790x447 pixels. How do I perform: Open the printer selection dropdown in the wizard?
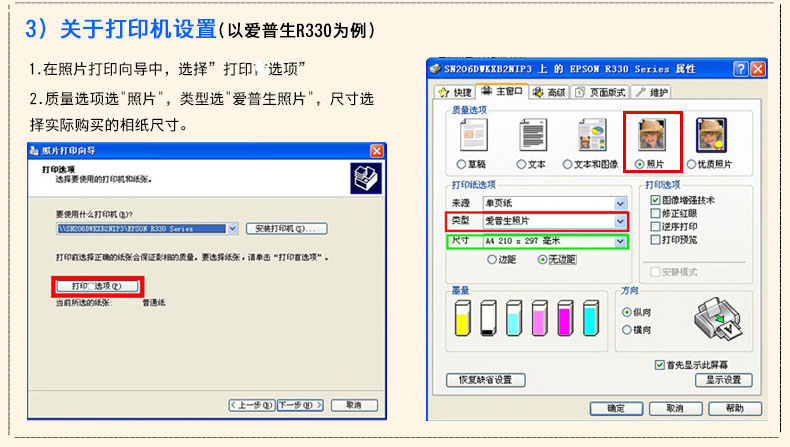click(232, 229)
